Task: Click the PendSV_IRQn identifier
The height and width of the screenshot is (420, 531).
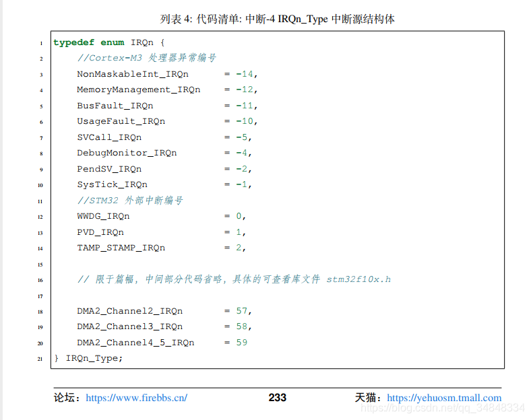Action: tap(109, 169)
